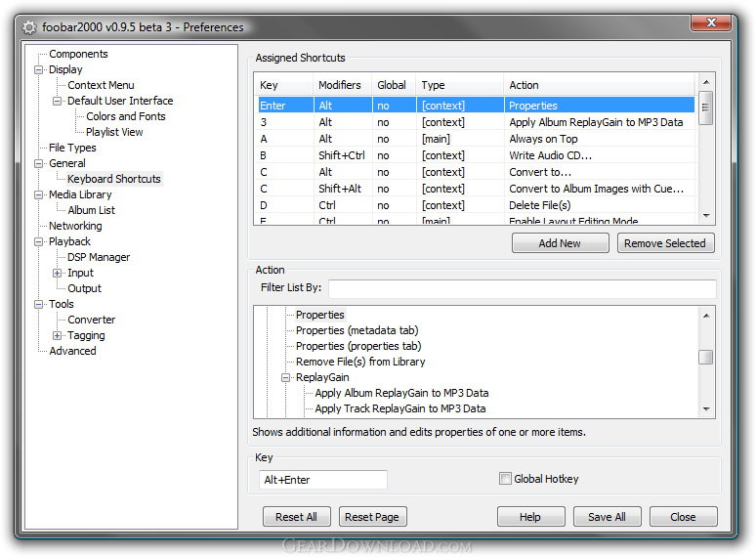Screen dimensions: 756x557
Task: Select Album List under Media Library
Action: click(91, 210)
